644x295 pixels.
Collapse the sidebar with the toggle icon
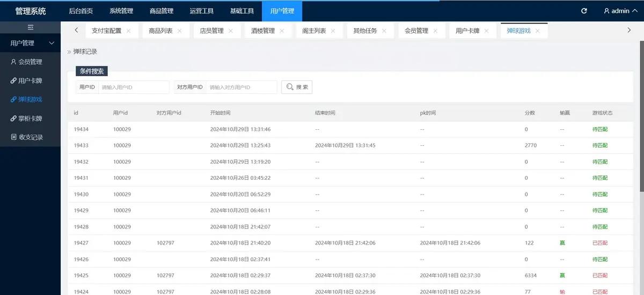click(31, 27)
